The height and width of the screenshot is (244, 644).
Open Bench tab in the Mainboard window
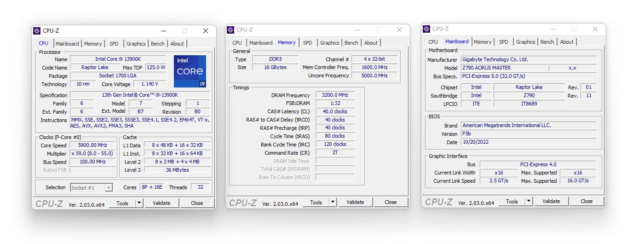(547, 42)
